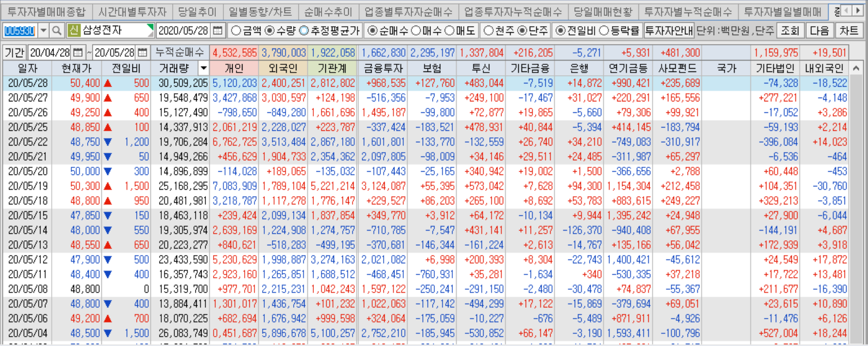Click the 다음 next button
Viewport: 868px width, 346px height.
pos(820,31)
